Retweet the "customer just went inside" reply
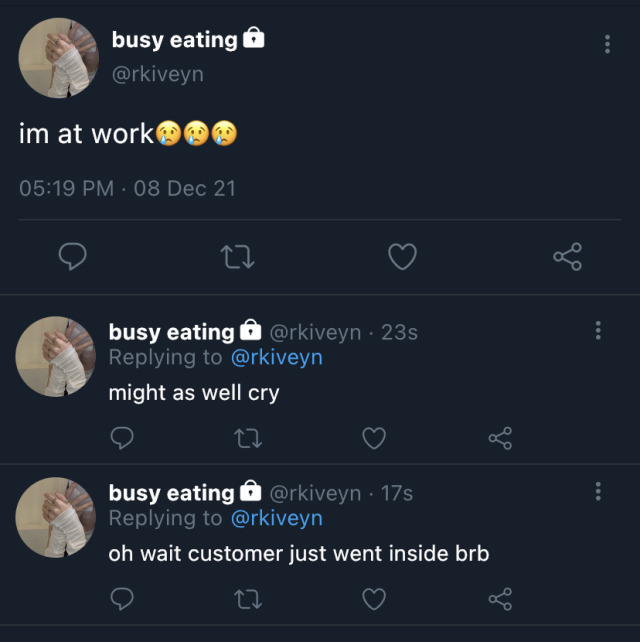This screenshot has width=640, height=642. [245, 598]
